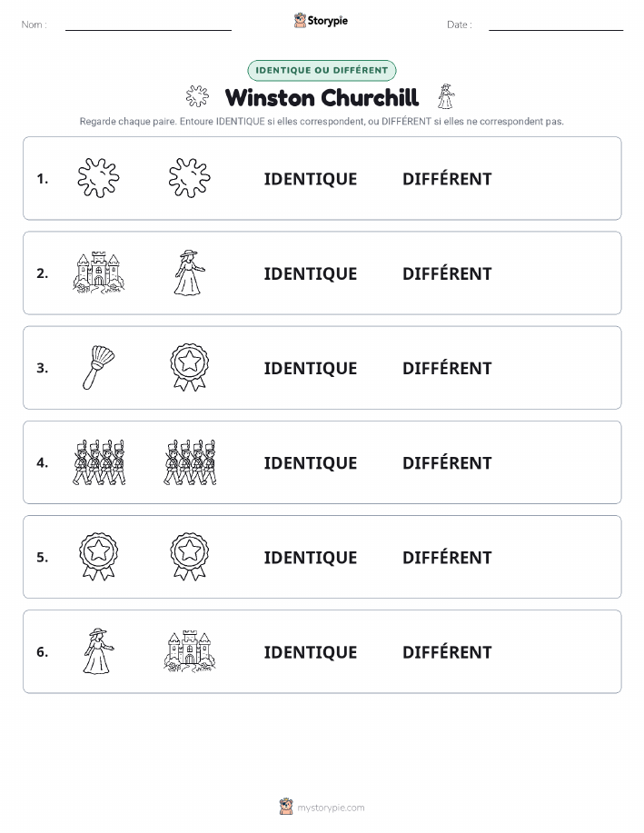Select IDENTIQUE for row 1
This screenshot has height=833, width=644.
[311, 179]
